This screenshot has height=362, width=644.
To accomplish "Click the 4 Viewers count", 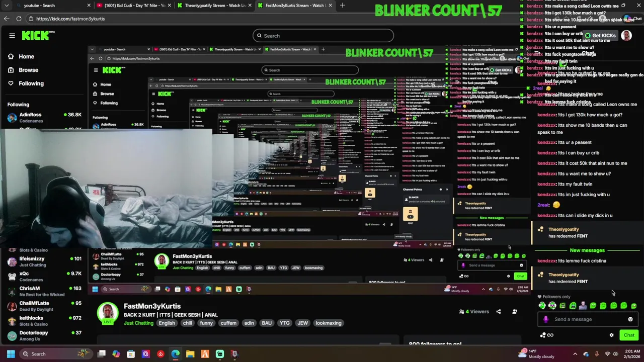I will pyautogui.click(x=473, y=312).
